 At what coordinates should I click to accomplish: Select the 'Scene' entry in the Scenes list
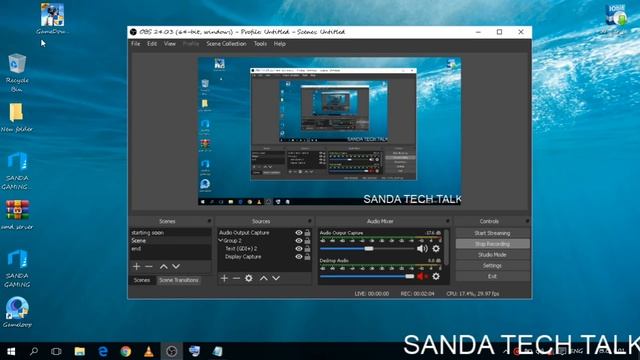click(x=170, y=241)
